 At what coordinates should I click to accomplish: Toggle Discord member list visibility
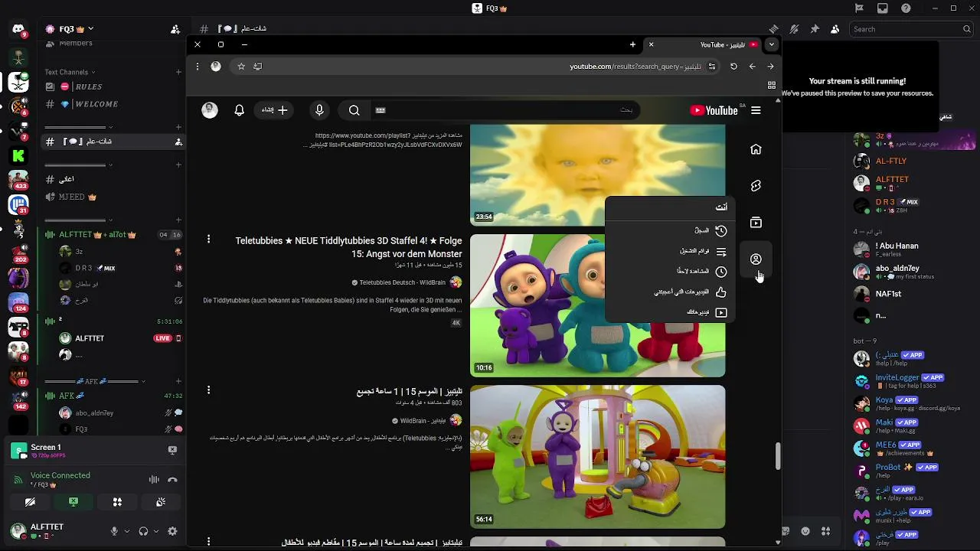(x=835, y=29)
